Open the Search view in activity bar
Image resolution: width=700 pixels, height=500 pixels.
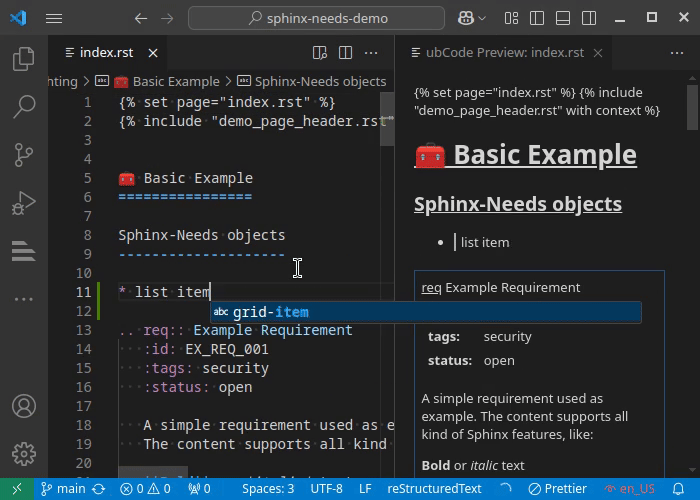click(x=24, y=107)
